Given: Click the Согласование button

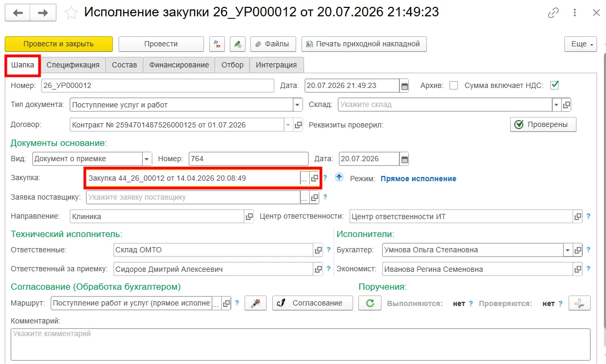Looking at the screenshot, I should point(312,303).
